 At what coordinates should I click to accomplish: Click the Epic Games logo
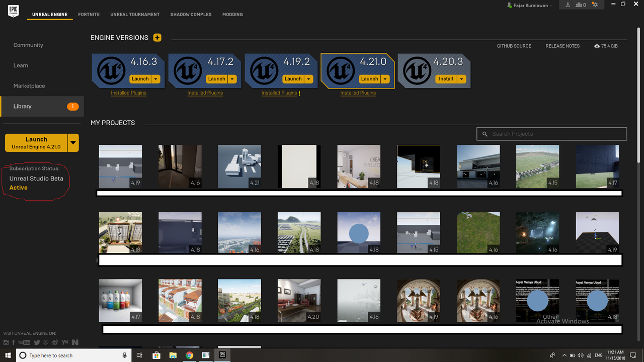click(x=14, y=11)
